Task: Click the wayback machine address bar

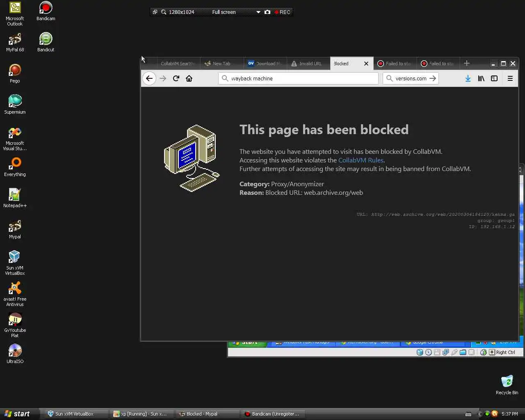Action: (298, 78)
